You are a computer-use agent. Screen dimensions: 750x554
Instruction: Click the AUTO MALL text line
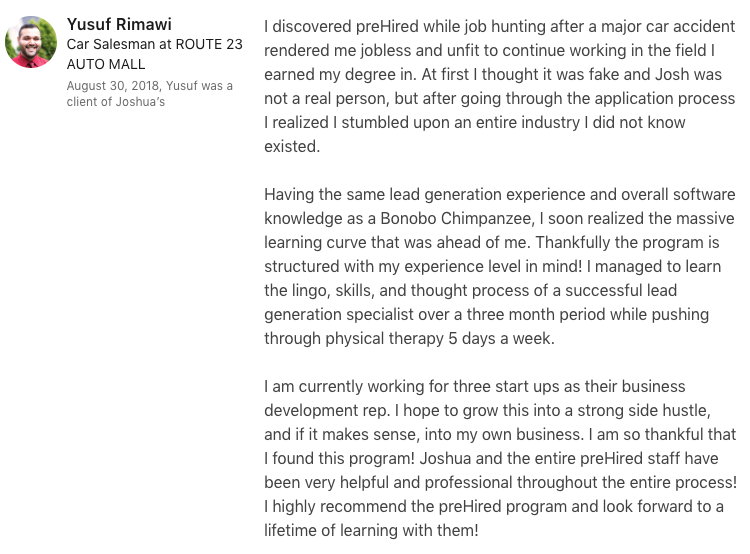(x=106, y=64)
